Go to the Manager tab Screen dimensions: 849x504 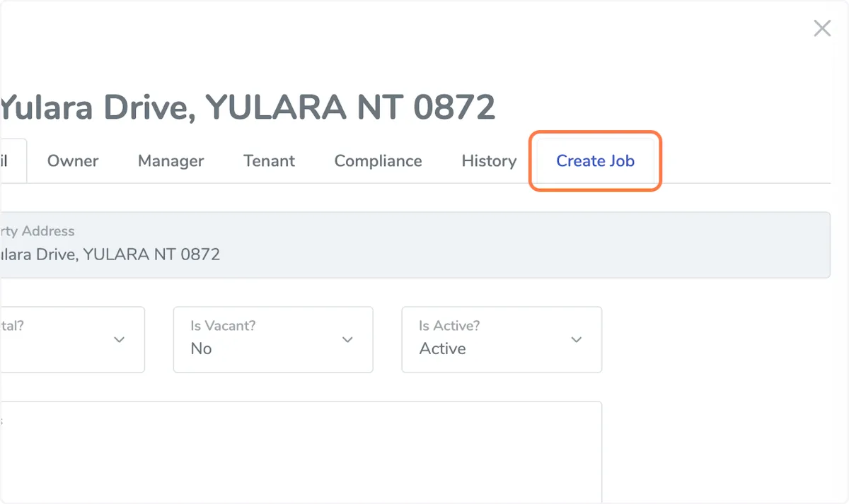(x=171, y=161)
